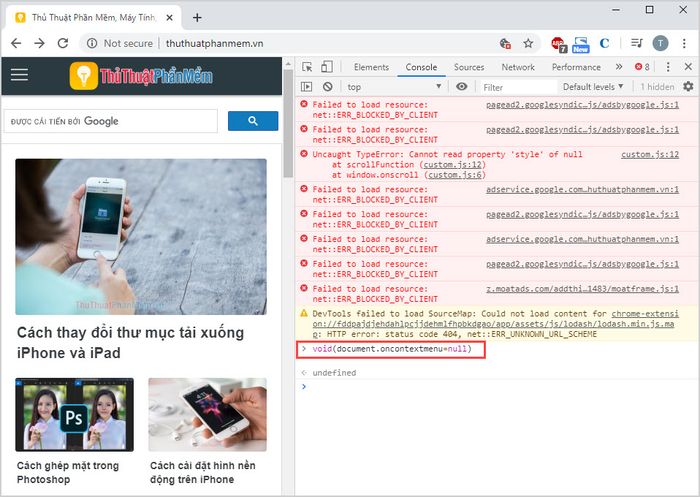The width and height of the screenshot is (700, 497).
Task: Open the AdBlock Plus extension icon
Action: coord(558,44)
